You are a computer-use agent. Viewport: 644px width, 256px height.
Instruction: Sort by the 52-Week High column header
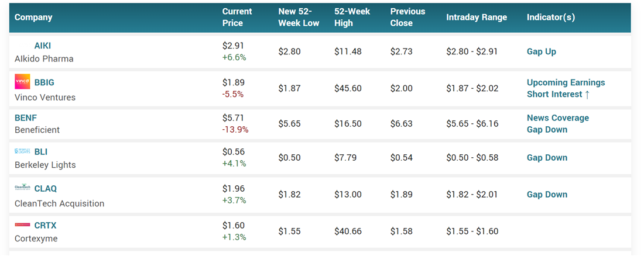352,18
